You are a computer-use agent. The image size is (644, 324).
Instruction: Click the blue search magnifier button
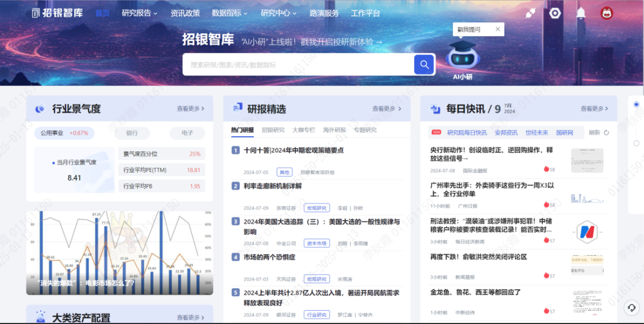(424, 64)
